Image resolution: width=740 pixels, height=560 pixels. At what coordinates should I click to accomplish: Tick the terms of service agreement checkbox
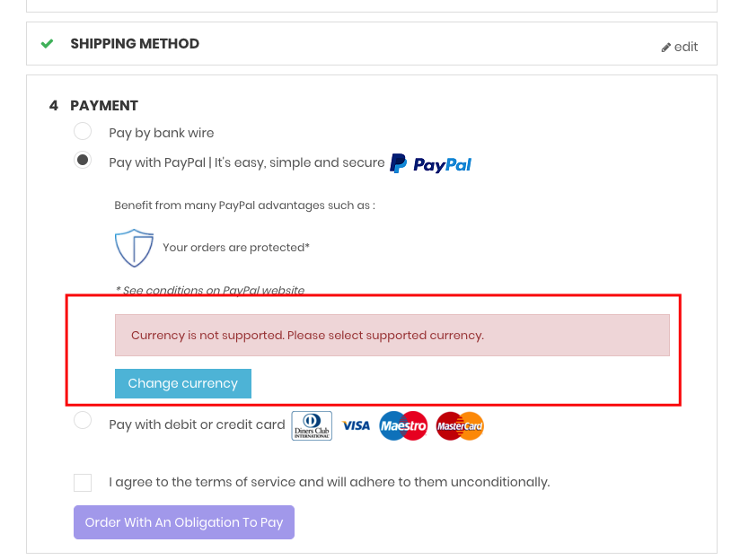(x=83, y=483)
